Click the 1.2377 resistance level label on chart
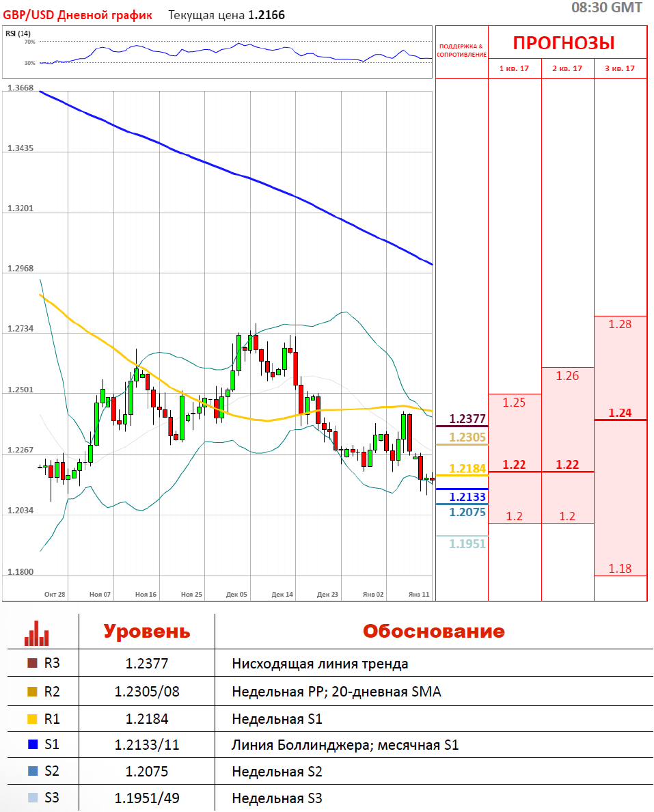The image size is (654, 812). pyautogui.click(x=467, y=418)
